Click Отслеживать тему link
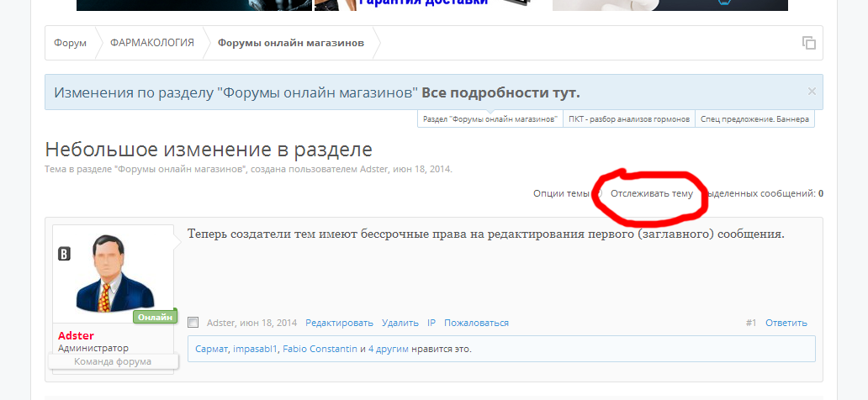 (651, 193)
